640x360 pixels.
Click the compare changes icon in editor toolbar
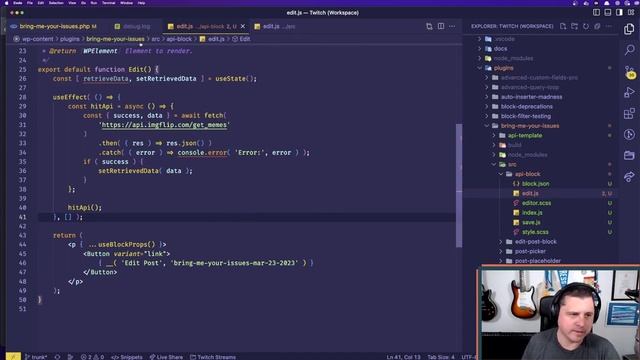[429, 26]
